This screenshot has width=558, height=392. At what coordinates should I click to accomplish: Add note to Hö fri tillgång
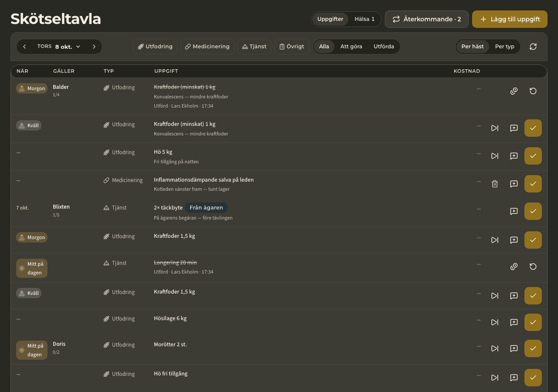[514, 378]
